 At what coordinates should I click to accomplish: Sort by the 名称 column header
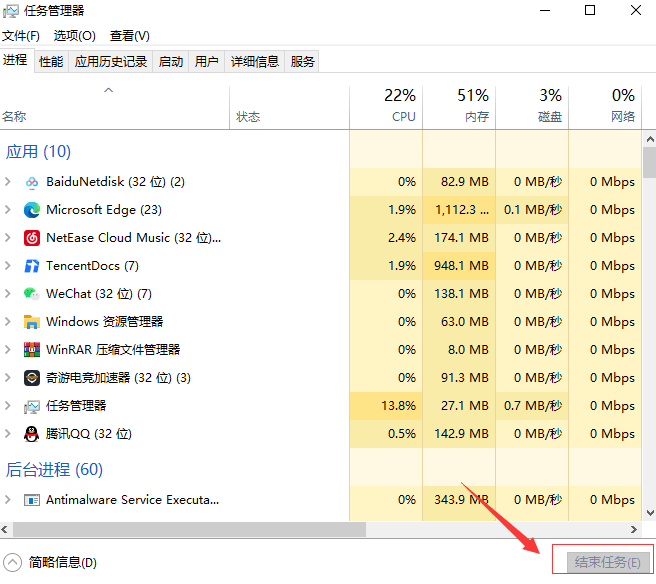tap(115, 108)
